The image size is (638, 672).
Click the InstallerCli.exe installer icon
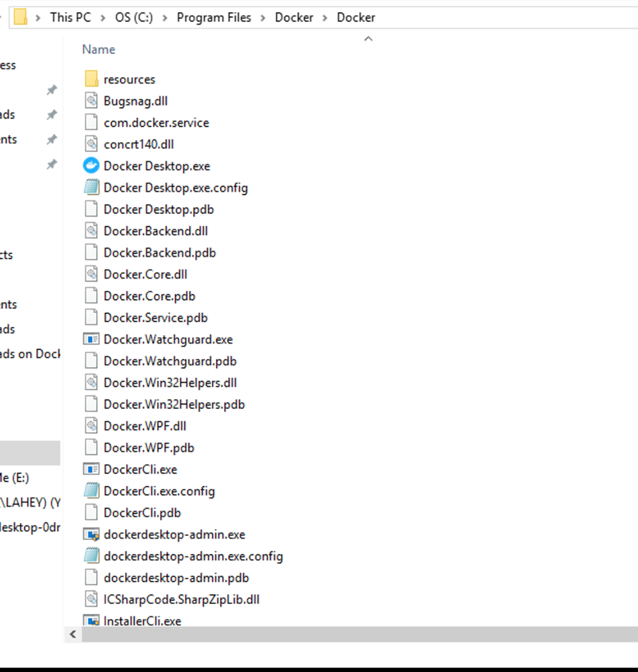tap(91, 620)
